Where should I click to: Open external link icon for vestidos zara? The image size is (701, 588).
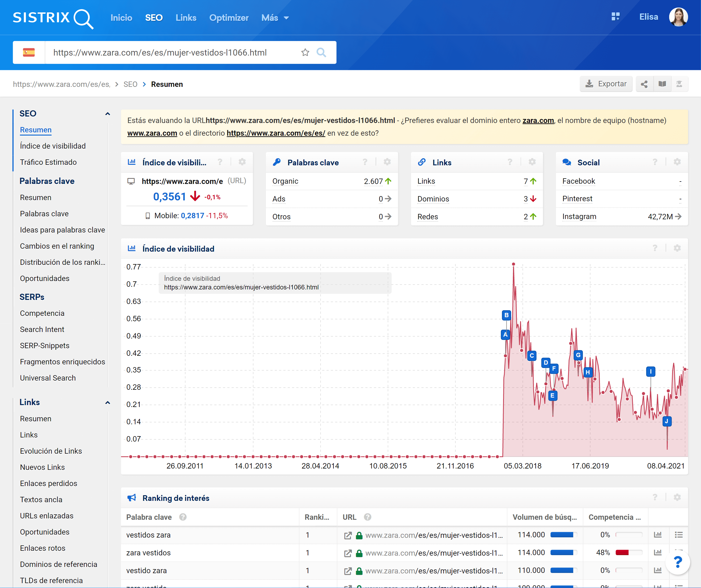(348, 535)
